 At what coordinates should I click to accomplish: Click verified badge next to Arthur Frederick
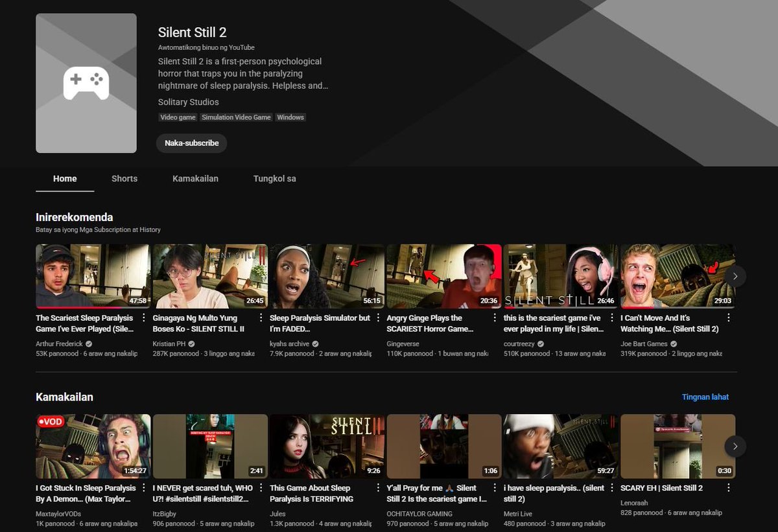[89, 344]
